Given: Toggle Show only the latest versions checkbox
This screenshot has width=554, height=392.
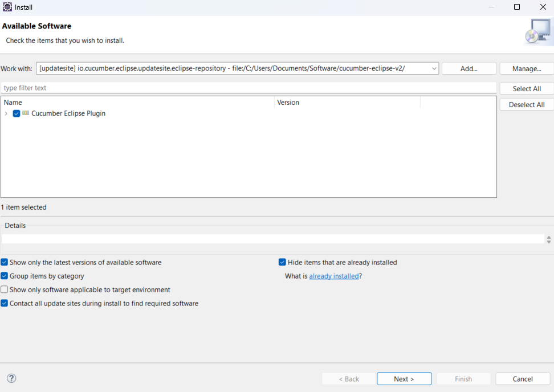Looking at the screenshot, I should 4,262.
